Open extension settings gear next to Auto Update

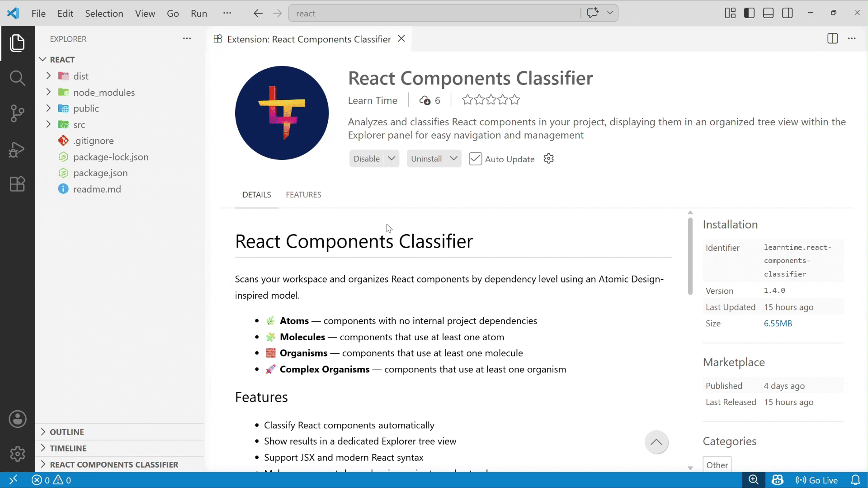coord(548,159)
